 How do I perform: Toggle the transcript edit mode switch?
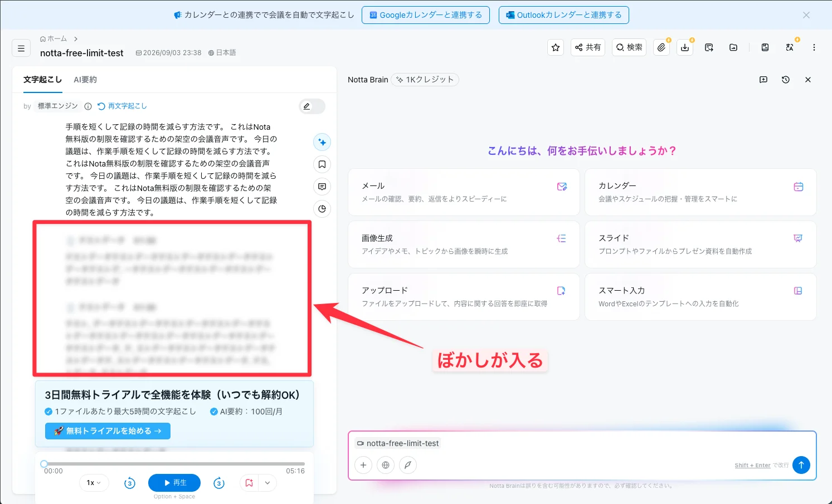[312, 106]
